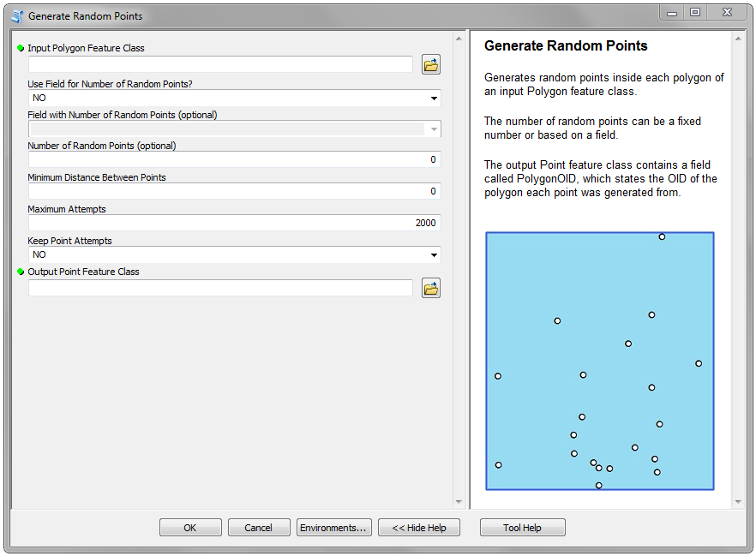Click the Maximum Attempts label
This screenshot has width=756, height=556.
pyautogui.click(x=67, y=209)
